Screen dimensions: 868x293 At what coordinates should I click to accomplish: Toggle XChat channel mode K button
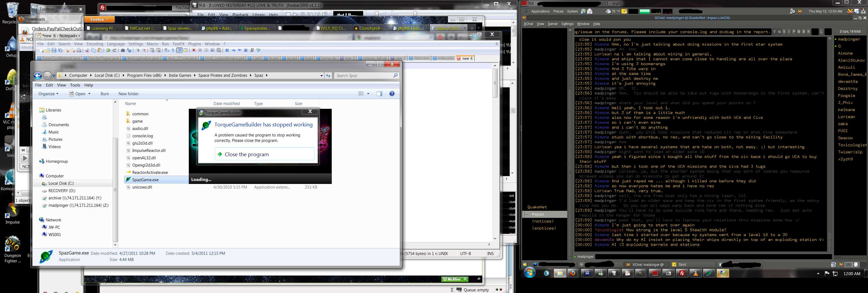tap(808, 32)
